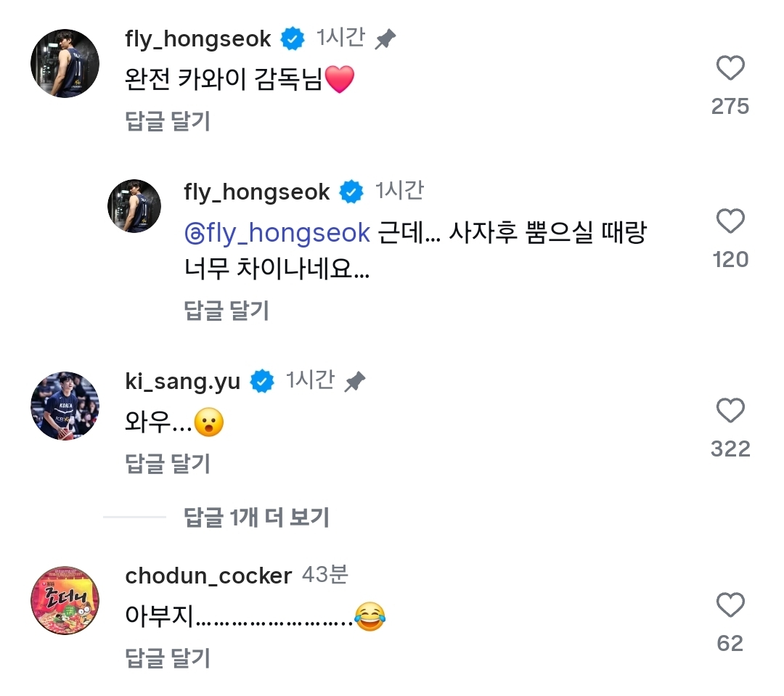The height and width of the screenshot is (696, 784).
Task: Like ki_sang.yu's 와우 comment
Action: tap(730, 412)
